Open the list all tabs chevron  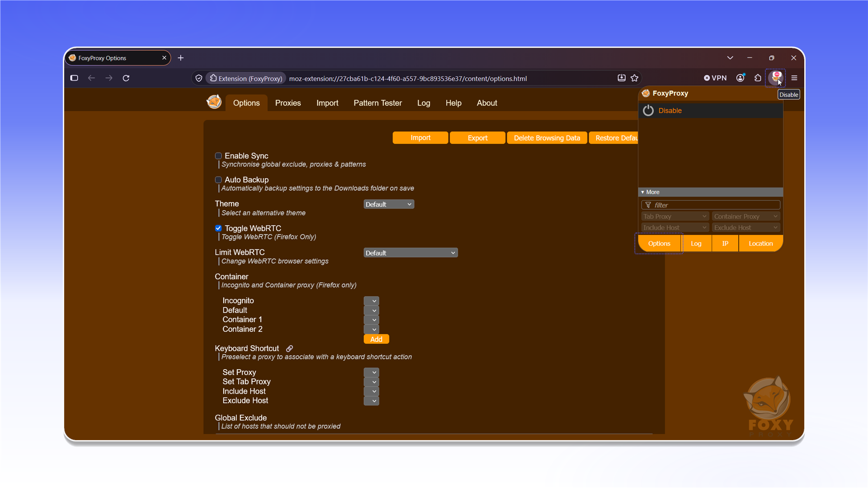click(730, 58)
